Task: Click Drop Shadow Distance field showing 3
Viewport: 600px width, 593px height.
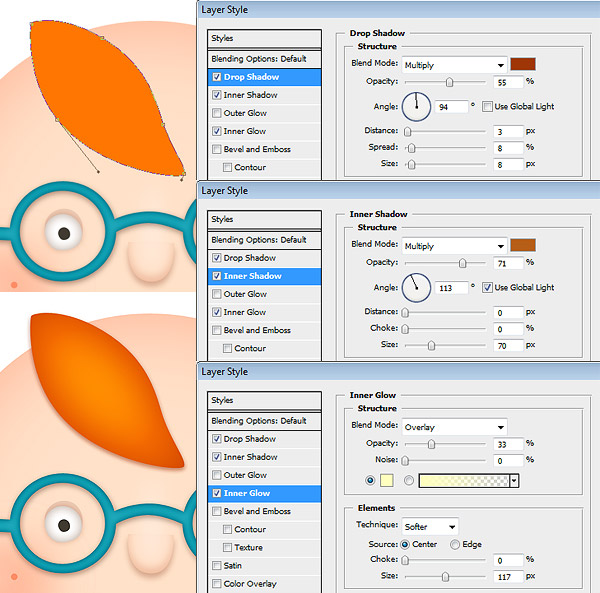Action: tap(508, 132)
